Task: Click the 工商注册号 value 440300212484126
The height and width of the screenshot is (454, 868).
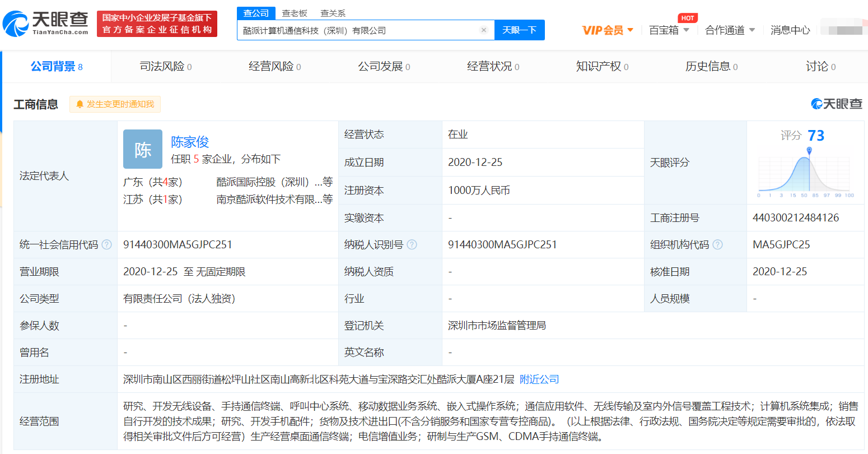Action: 796,218
